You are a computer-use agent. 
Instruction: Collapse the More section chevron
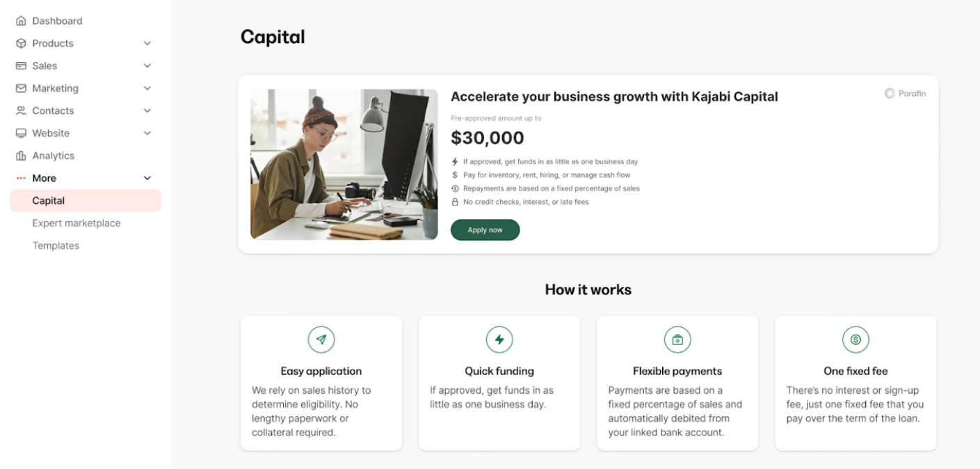coord(147,177)
